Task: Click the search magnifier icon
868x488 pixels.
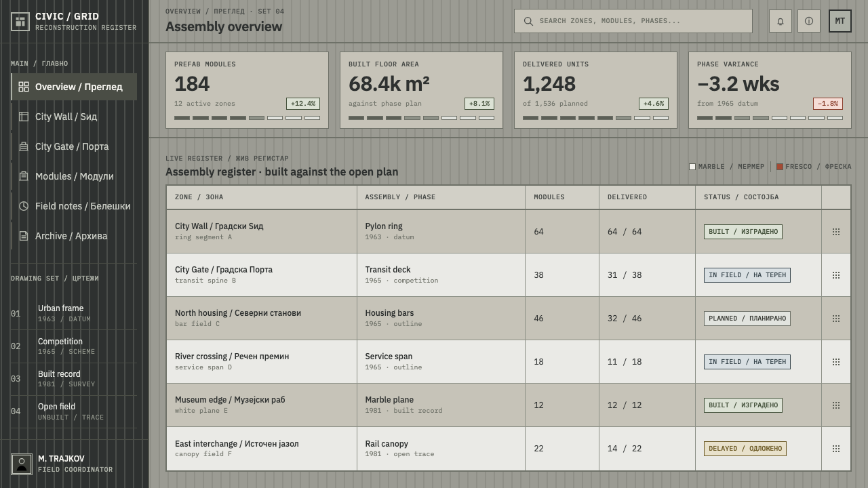Action: click(x=528, y=21)
